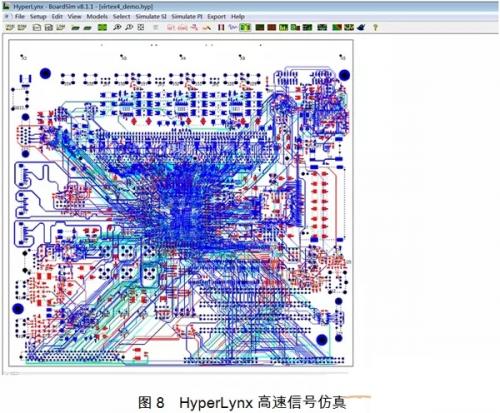
Task: Open the Select menu
Action: [121, 16]
